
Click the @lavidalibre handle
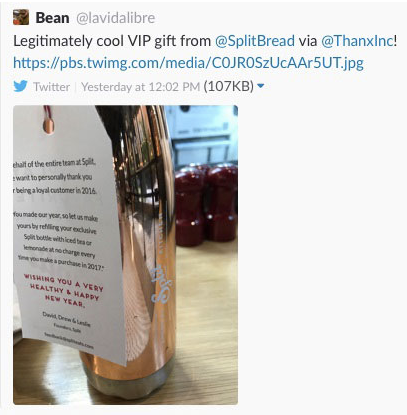tap(115, 18)
